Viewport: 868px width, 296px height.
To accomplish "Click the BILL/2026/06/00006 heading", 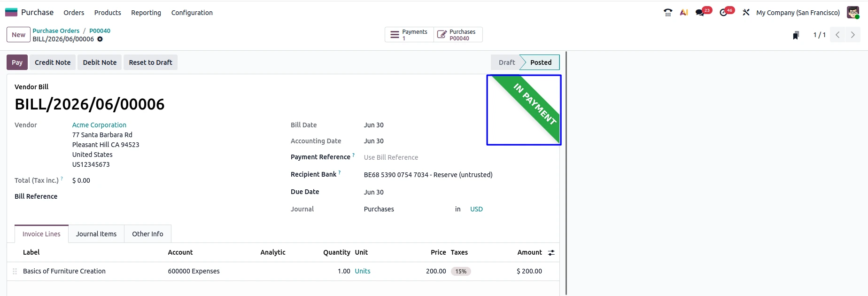I will click(90, 104).
